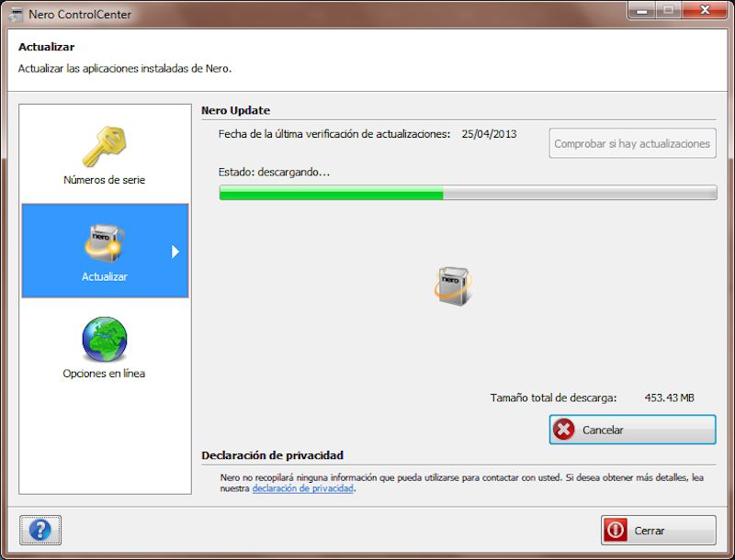Select the Actualizar label in sidebar

pyautogui.click(x=105, y=276)
